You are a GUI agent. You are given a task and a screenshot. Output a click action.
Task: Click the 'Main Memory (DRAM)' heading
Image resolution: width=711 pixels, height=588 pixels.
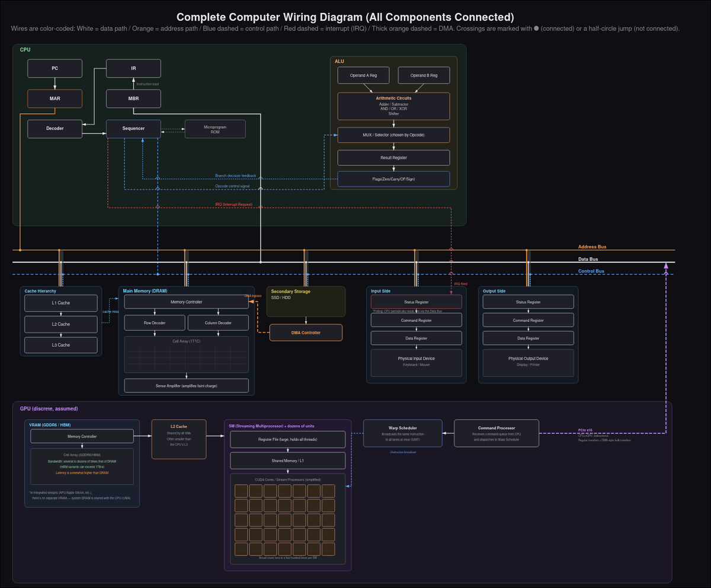(x=146, y=291)
